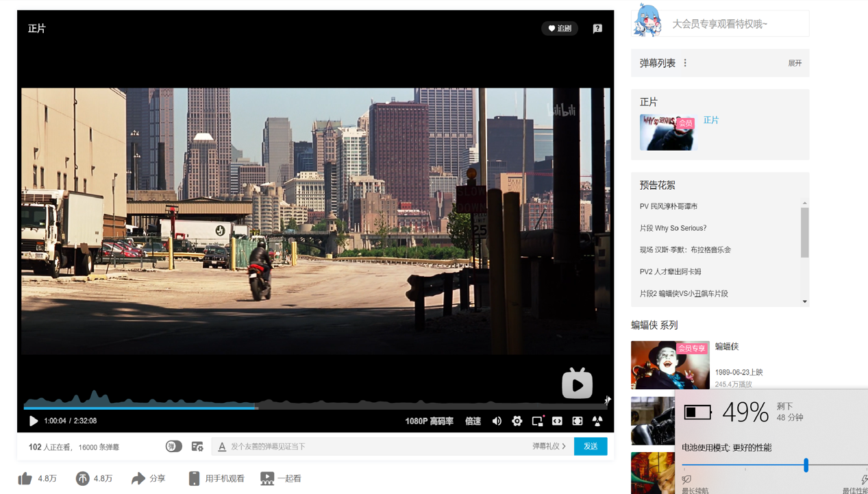Image resolution: width=868 pixels, height=494 pixels.
Task: Select 片段 Why So Serious? clip
Action: pos(673,228)
